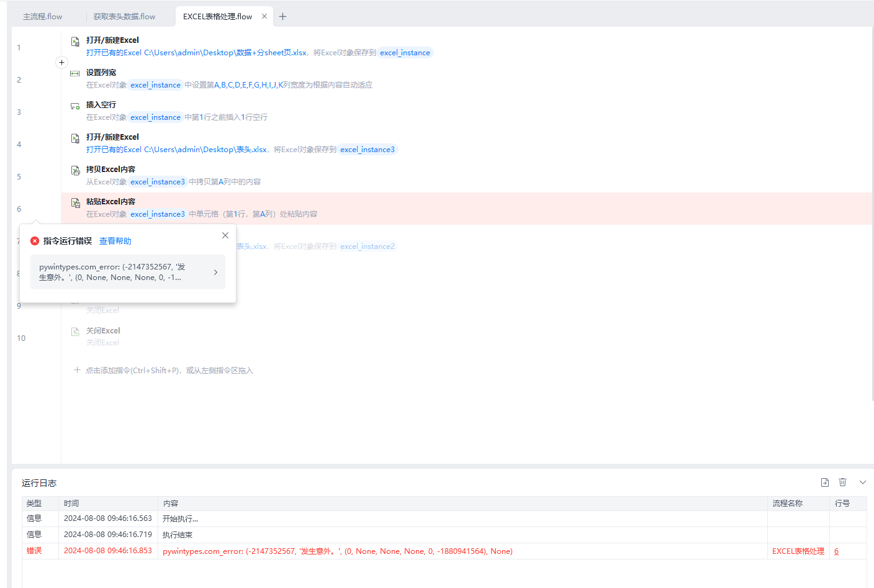
Task: Export the run log with the file icon
Action: click(825, 482)
